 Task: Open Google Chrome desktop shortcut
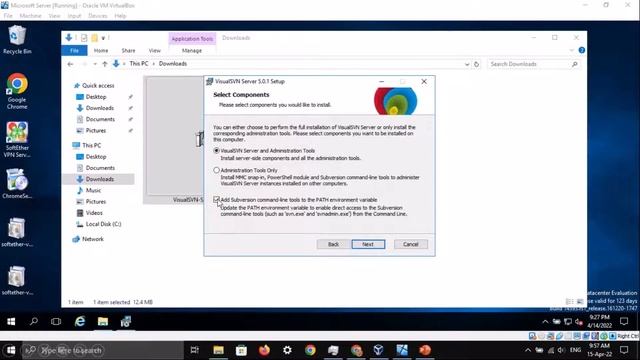point(17,91)
